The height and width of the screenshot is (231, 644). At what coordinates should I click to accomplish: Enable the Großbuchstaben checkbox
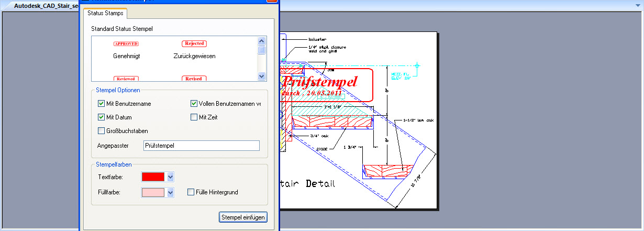tap(102, 131)
